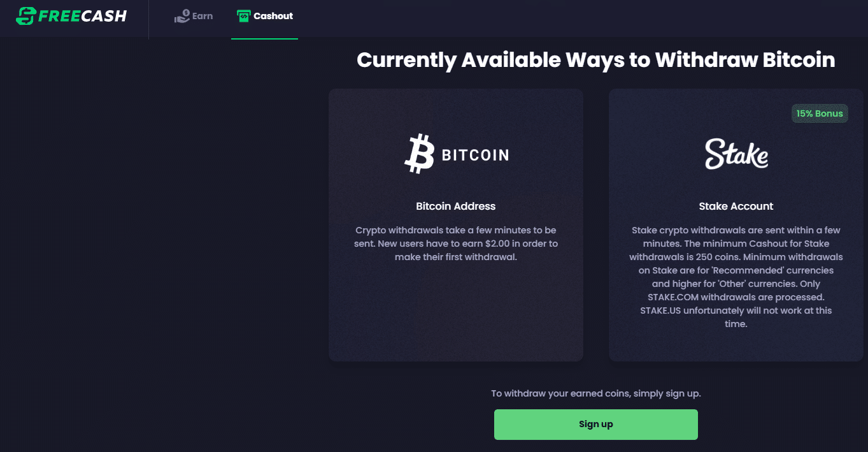This screenshot has height=452, width=868.
Task: Click the BITCOIN wordmark beside the symbol
Action: (x=475, y=155)
